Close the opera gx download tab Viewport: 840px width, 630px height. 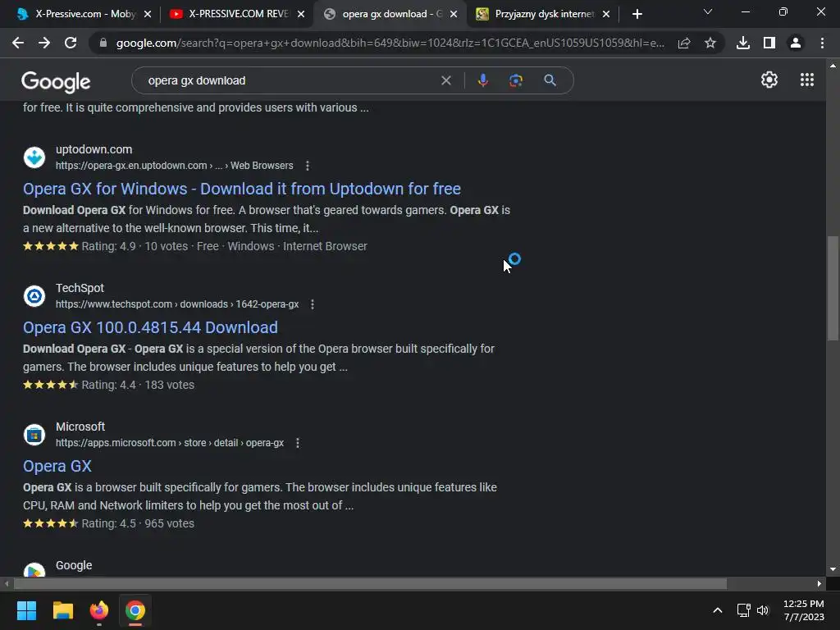pos(454,14)
